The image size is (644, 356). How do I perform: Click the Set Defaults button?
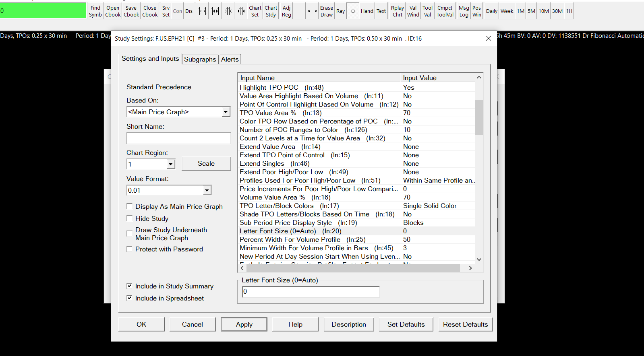[406, 324]
